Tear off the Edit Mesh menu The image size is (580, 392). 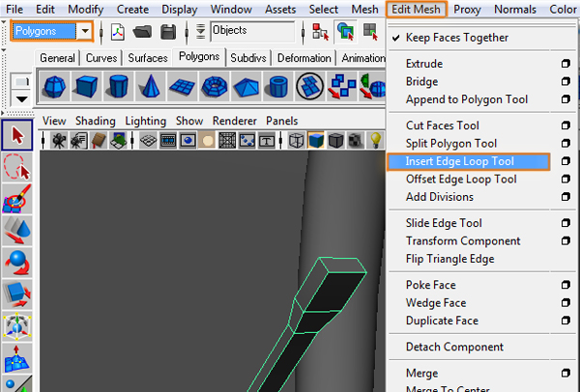coord(482,23)
